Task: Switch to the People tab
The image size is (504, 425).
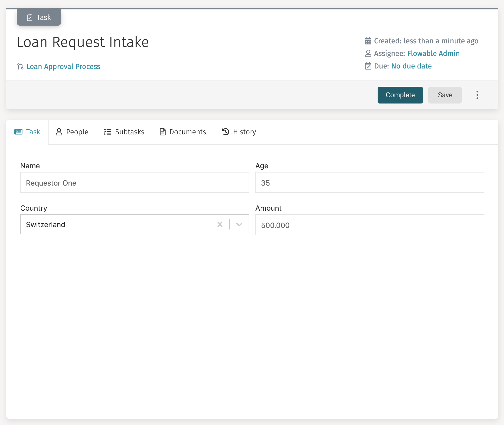Action: point(77,132)
